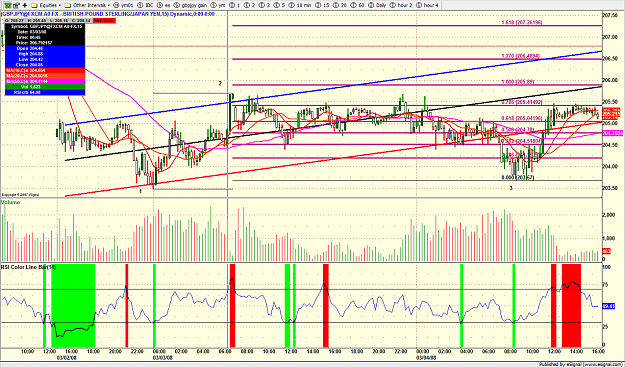
Task: Click the orange MA(20,C) row
Action: pos(45,76)
